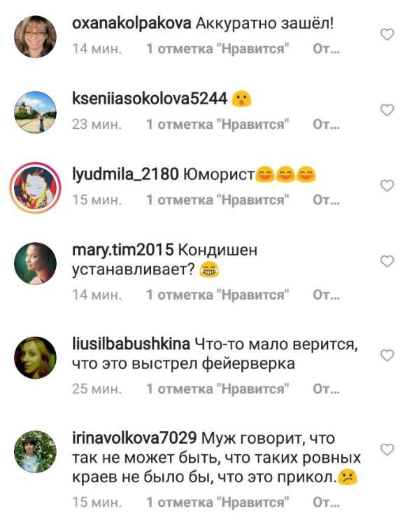Like liusilbabushkina's comment about фейерверка
Viewport: 414px width, 532px height.
pyautogui.click(x=387, y=355)
